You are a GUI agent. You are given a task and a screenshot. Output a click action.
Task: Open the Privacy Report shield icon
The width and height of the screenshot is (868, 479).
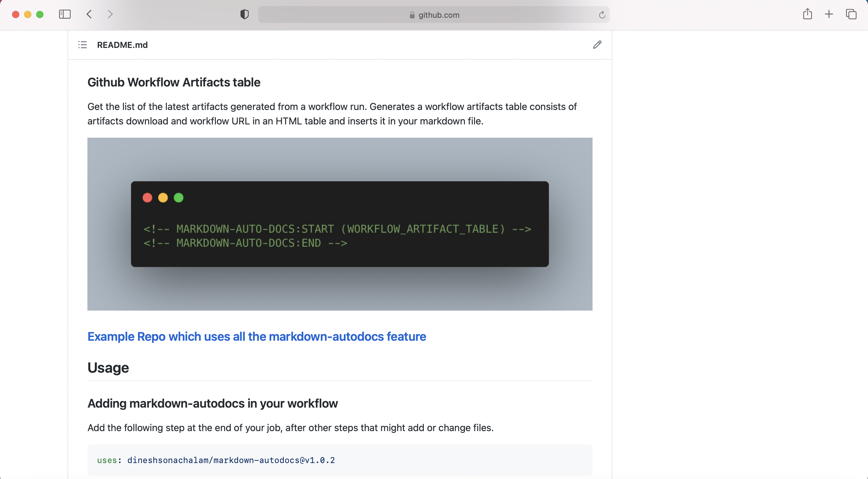244,14
